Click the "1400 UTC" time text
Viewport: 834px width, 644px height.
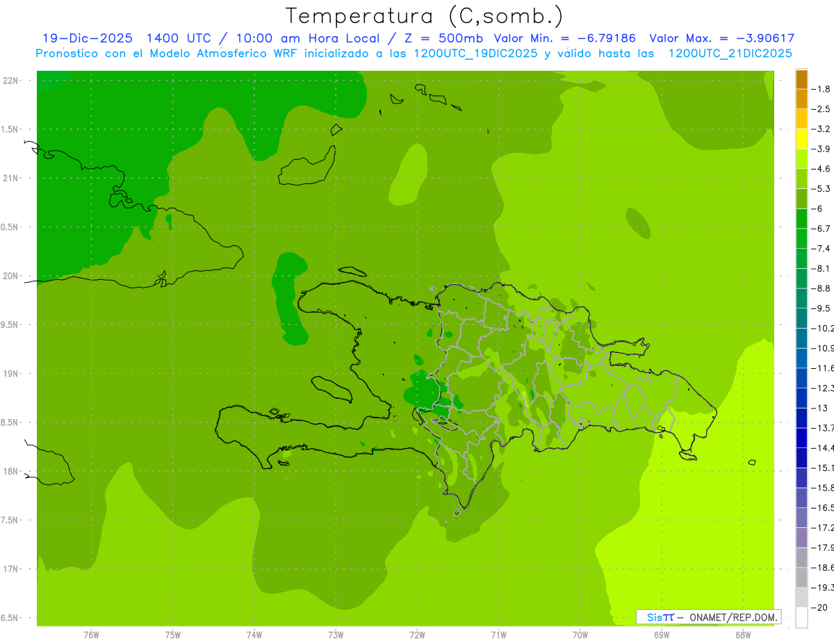pyautogui.click(x=178, y=39)
